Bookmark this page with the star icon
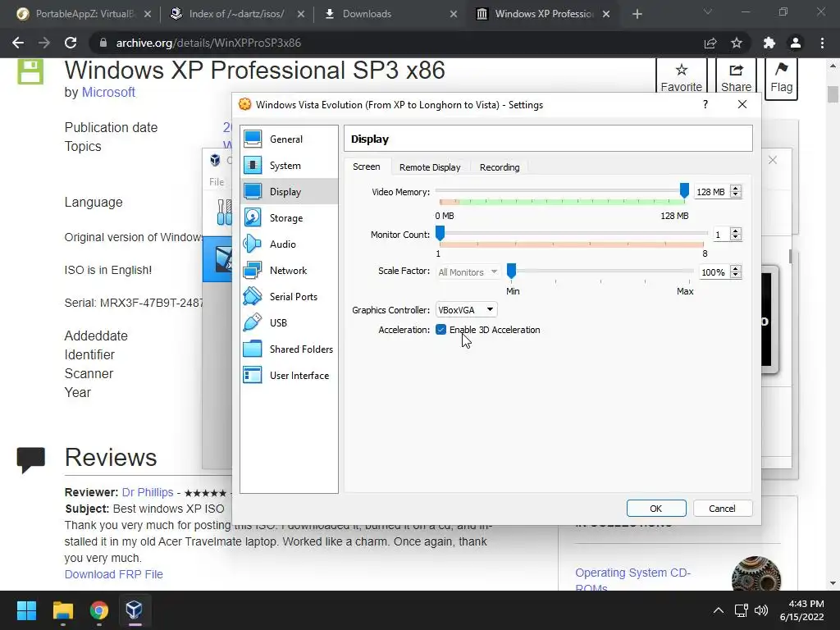840x630 pixels. coord(737,43)
